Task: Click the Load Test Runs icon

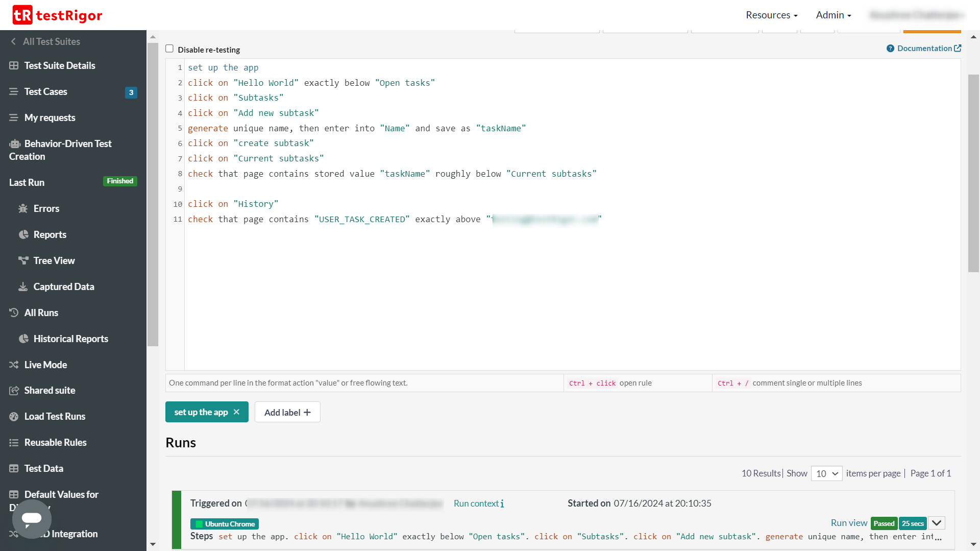Action: click(14, 416)
